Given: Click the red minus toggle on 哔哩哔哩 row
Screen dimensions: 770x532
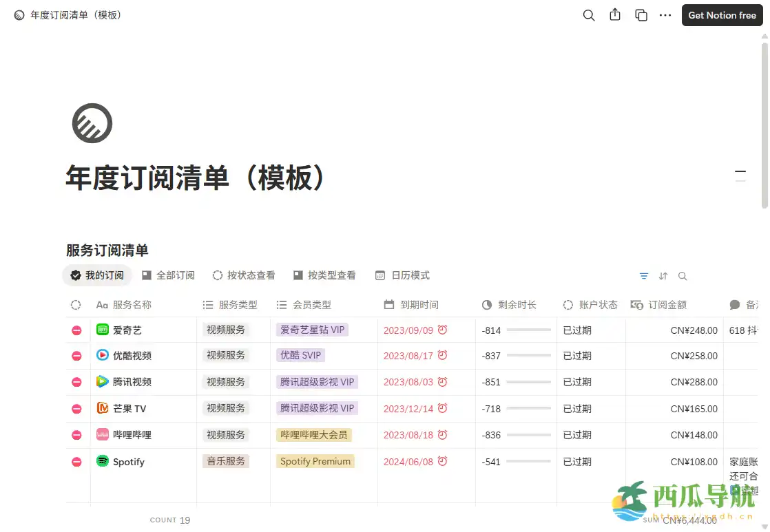Looking at the screenshot, I should point(77,435).
